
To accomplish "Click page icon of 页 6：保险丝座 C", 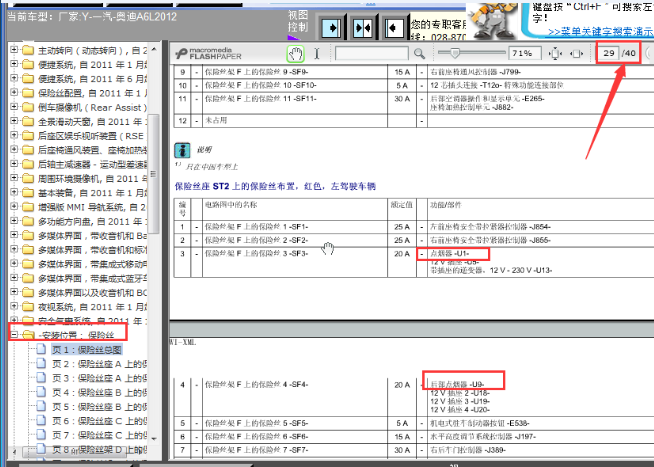I will (x=41, y=420).
